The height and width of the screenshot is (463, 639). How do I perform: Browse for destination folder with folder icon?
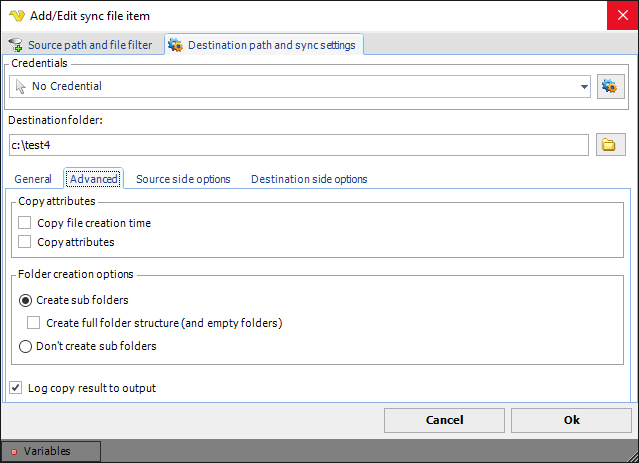[610, 145]
